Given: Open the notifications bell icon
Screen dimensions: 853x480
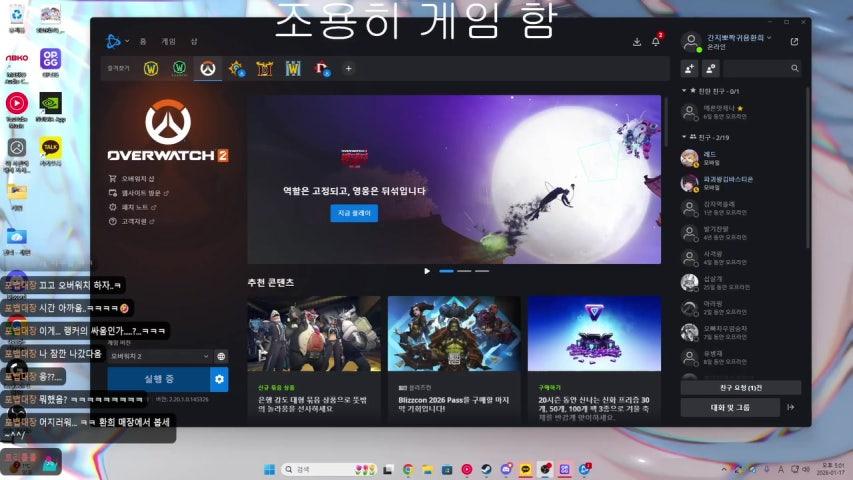Looking at the screenshot, I should pos(656,42).
